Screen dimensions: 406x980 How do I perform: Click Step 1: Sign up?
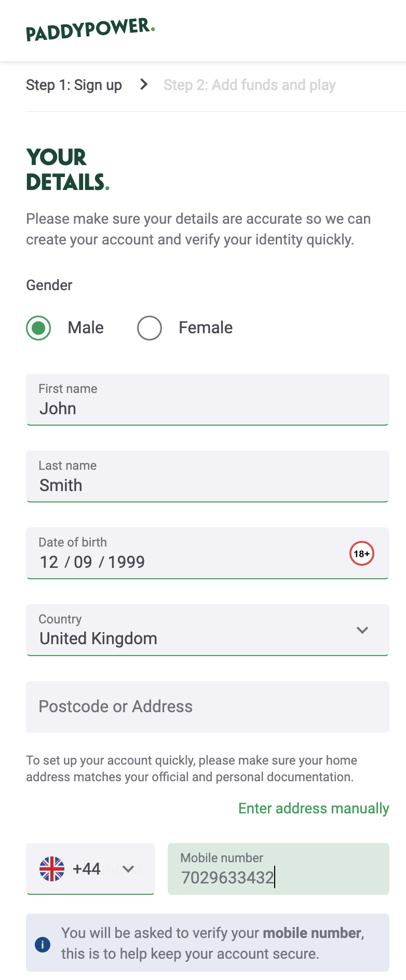click(x=73, y=85)
